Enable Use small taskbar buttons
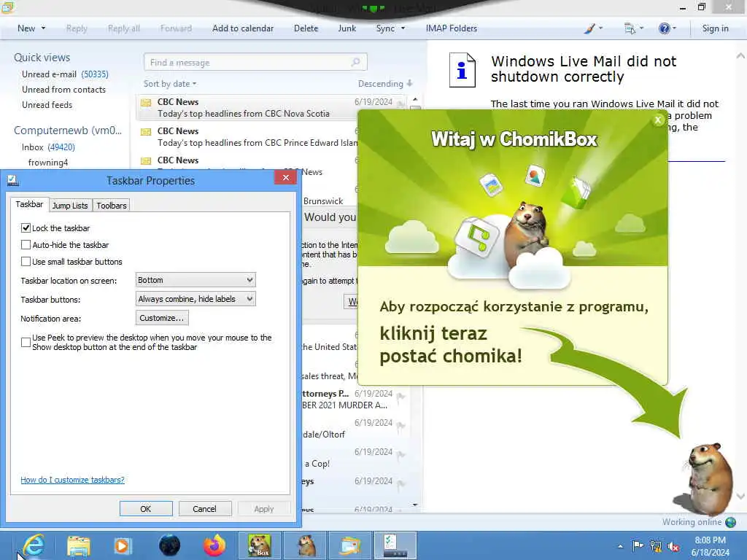Image resolution: width=747 pixels, height=560 pixels. click(26, 262)
